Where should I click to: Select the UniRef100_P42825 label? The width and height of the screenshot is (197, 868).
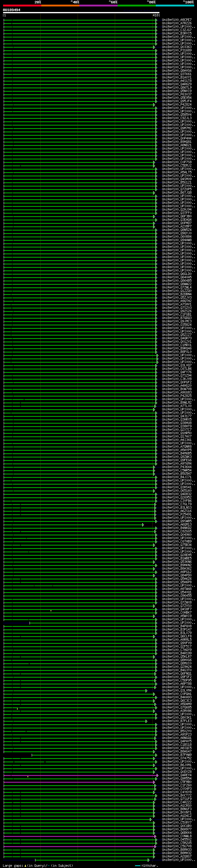(176, 396)
